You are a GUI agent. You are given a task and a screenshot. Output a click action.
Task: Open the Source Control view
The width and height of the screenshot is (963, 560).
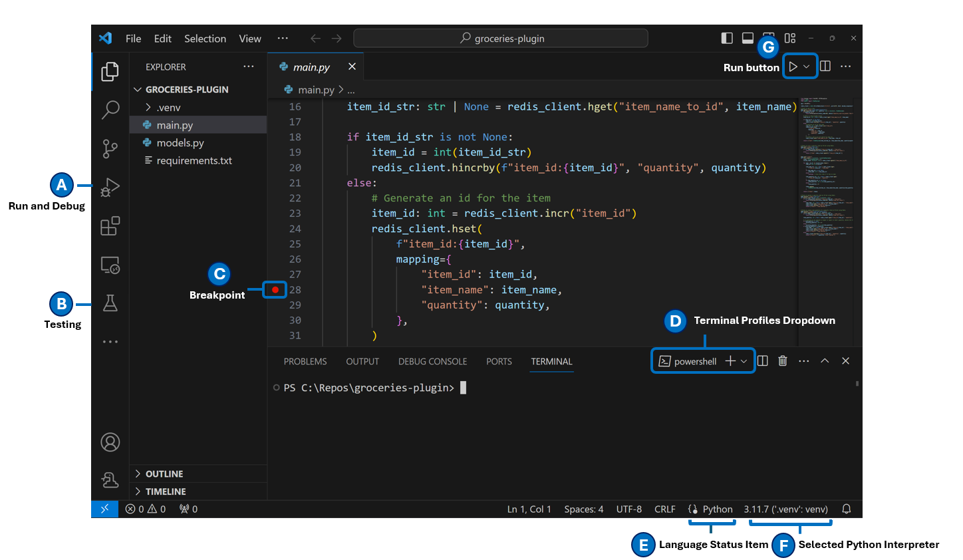(110, 148)
